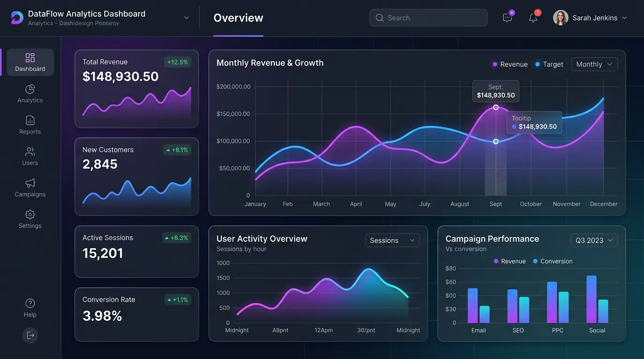Click the $200,000.00 axis label

(234, 87)
